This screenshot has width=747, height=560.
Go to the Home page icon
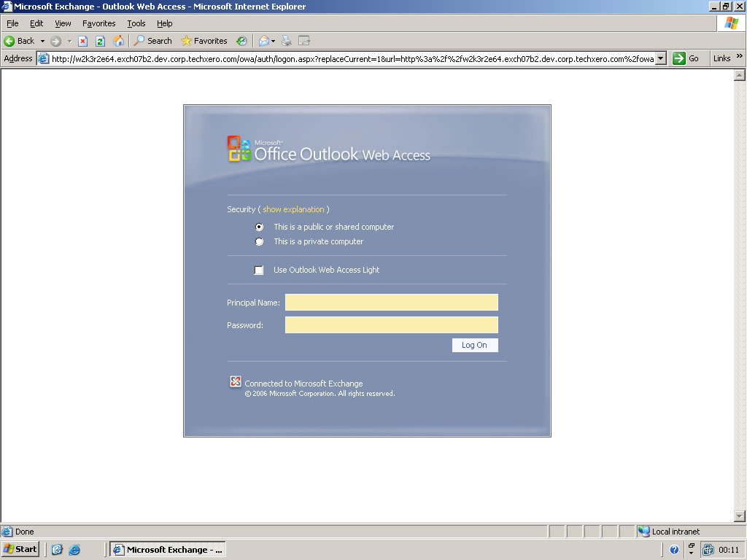pyautogui.click(x=118, y=41)
